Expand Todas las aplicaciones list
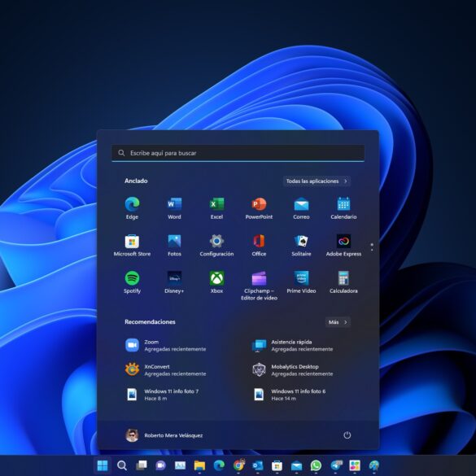476x476 pixels. pyautogui.click(x=317, y=181)
